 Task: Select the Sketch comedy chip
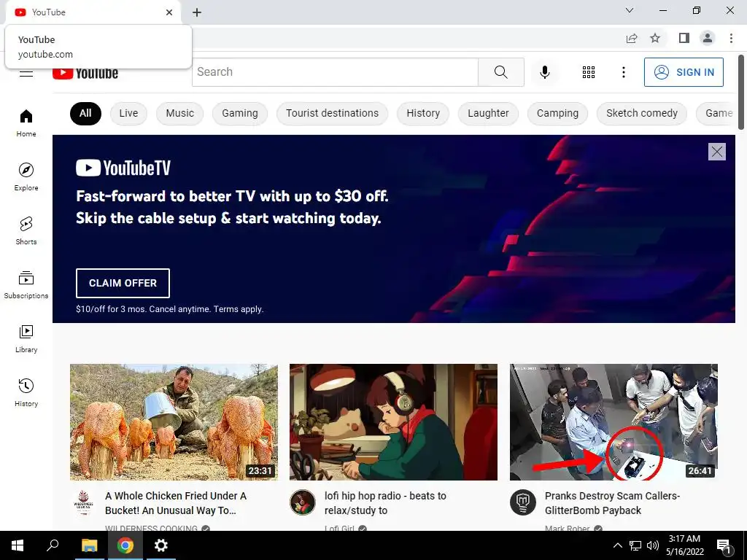[642, 113]
